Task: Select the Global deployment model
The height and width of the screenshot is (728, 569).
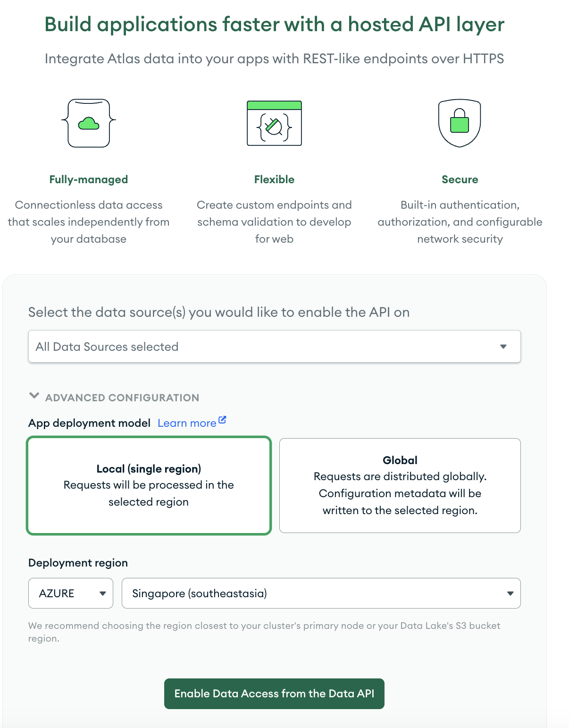Action: click(x=400, y=485)
